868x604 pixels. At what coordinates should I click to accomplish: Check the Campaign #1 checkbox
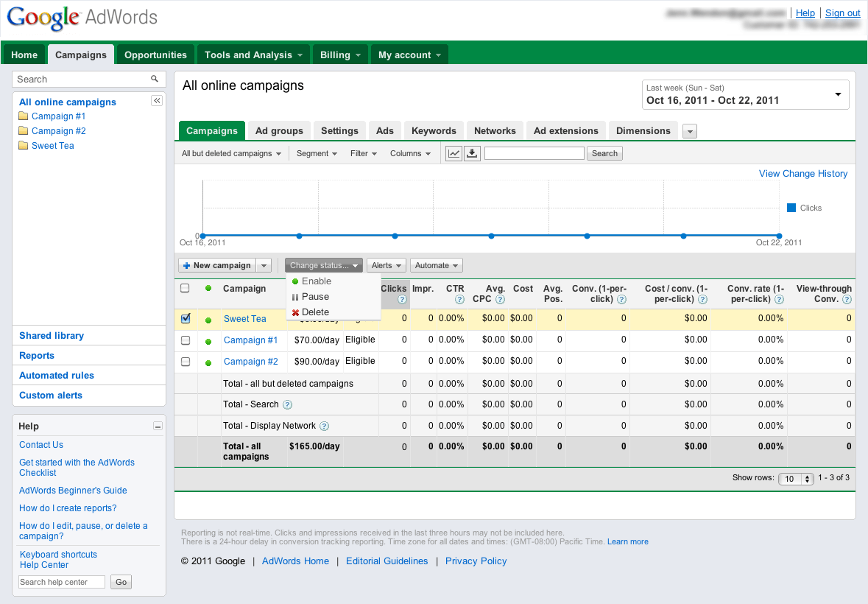pos(186,340)
